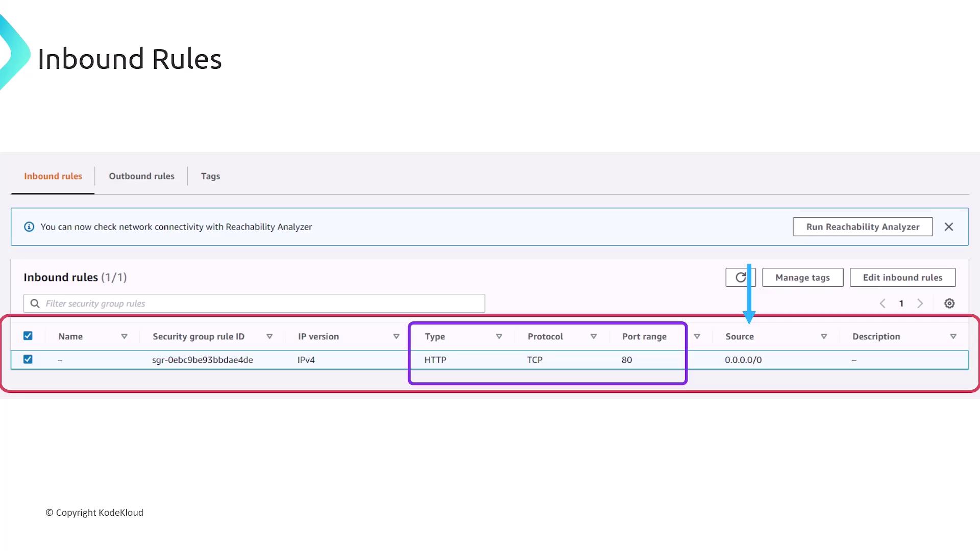Image resolution: width=980 pixels, height=551 pixels.
Task: Open table preferences gear icon
Action: tap(949, 304)
